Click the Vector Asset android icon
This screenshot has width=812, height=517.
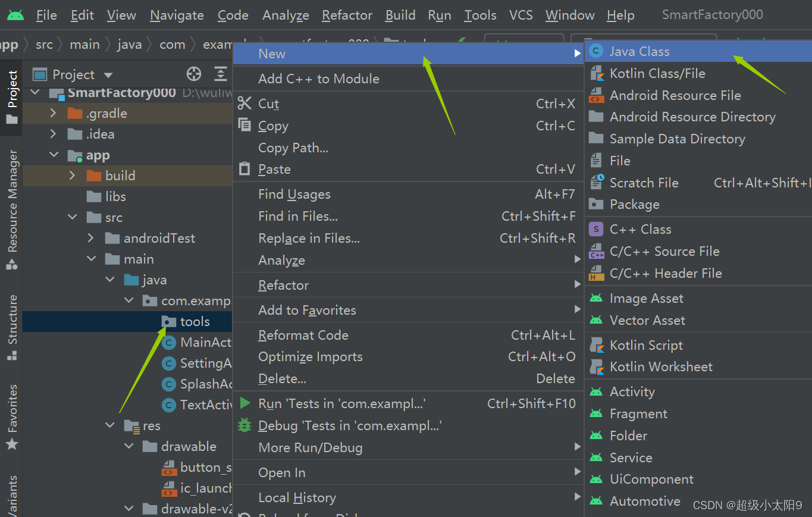(596, 320)
